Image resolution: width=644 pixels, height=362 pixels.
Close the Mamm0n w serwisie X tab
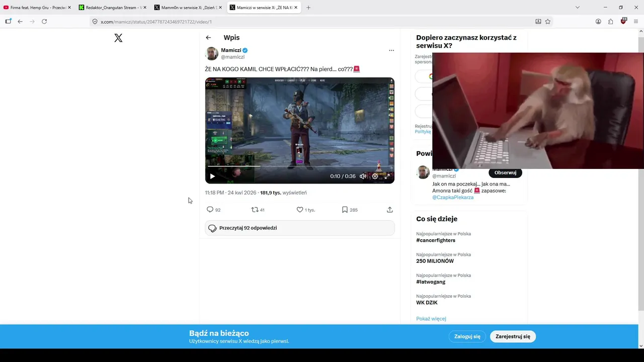click(x=220, y=8)
